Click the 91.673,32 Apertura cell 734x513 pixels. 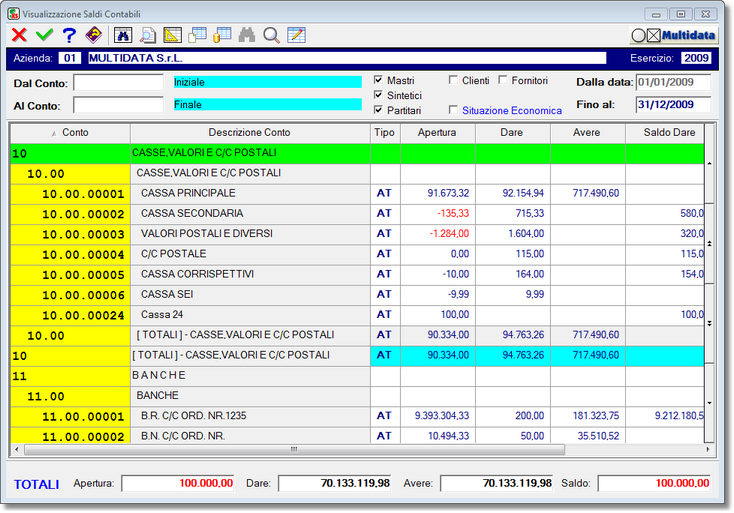(x=438, y=194)
